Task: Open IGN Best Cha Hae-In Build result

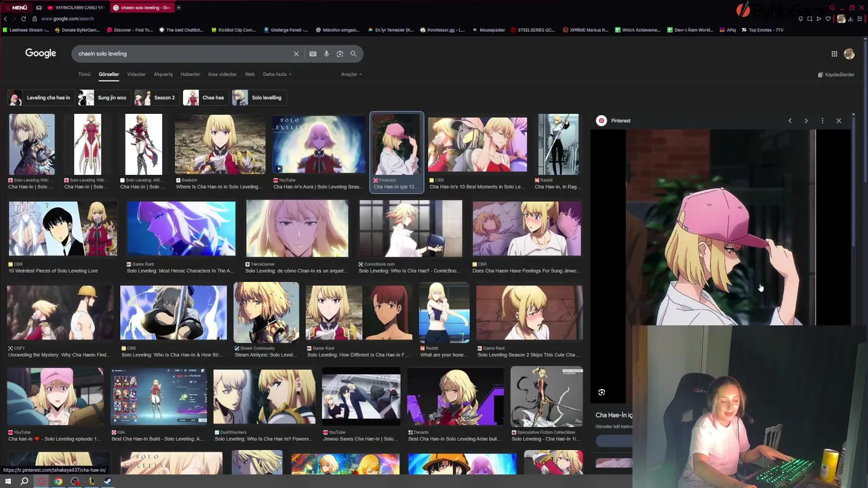Action: [159, 397]
